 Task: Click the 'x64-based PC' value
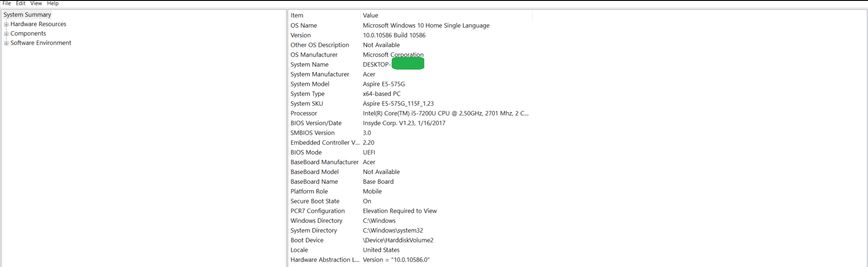tap(381, 94)
